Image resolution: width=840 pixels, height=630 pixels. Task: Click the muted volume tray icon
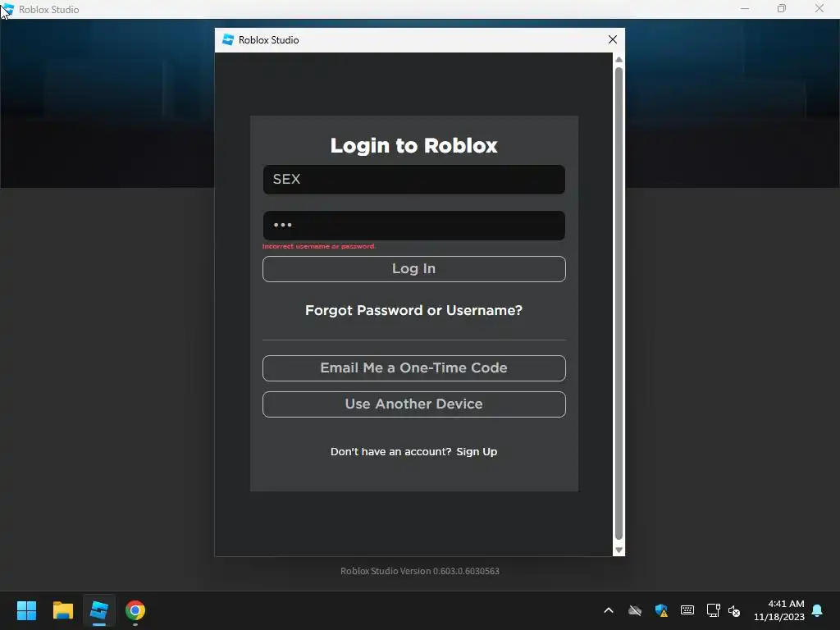point(734,610)
